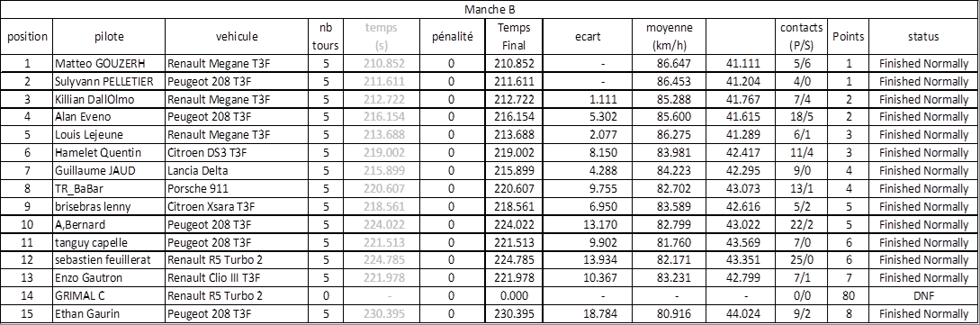Click the Enzo Gautron name cell
Screen dimensions: 980x325
(109, 277)
